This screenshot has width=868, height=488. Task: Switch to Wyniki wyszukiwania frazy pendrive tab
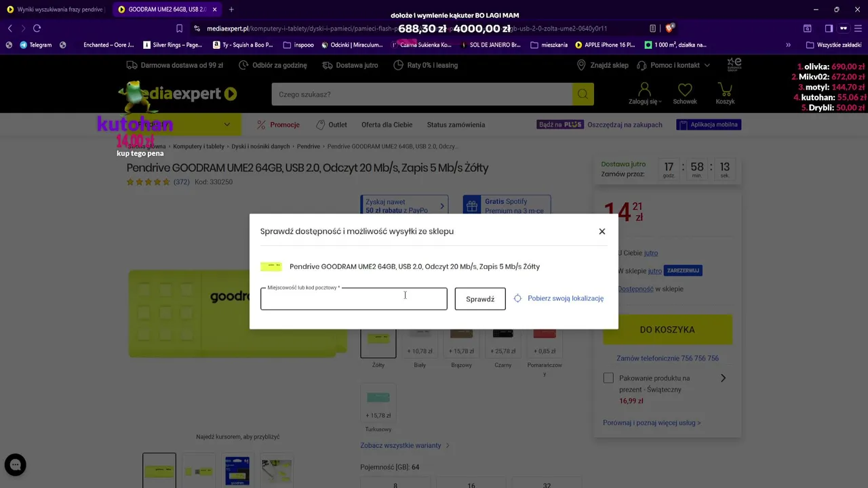tap(56, 9)
